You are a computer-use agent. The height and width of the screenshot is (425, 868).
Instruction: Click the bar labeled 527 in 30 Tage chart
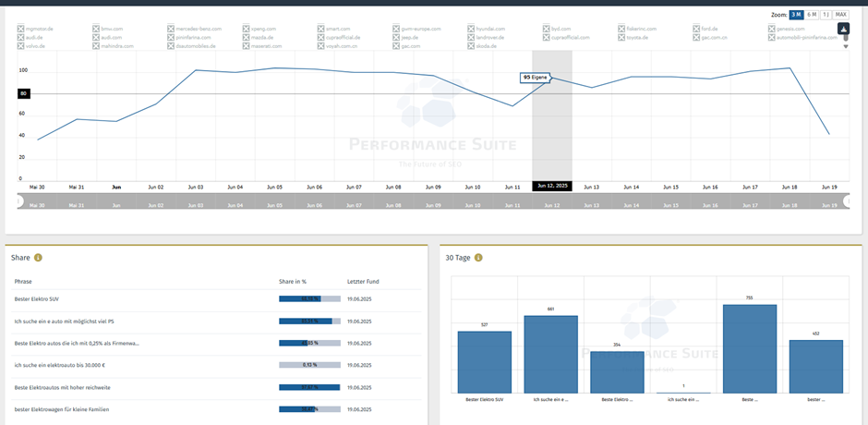[x=485, y=362]
